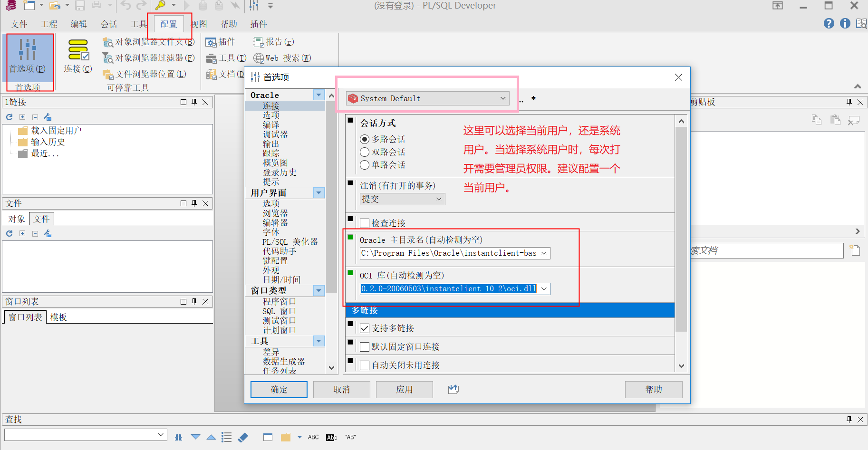
Task: Click the 确定 button
Action: 279,390
